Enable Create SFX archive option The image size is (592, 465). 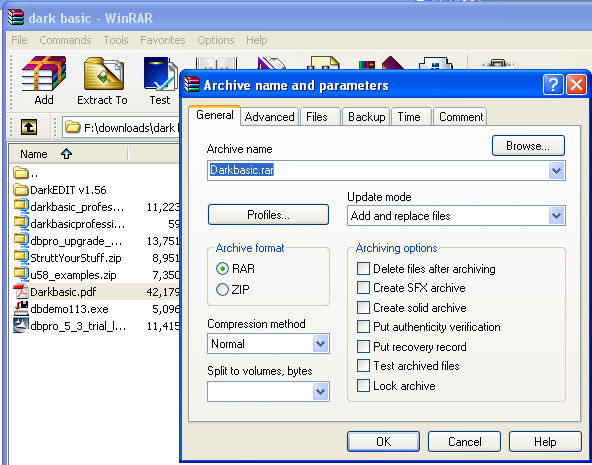[363, 288]
